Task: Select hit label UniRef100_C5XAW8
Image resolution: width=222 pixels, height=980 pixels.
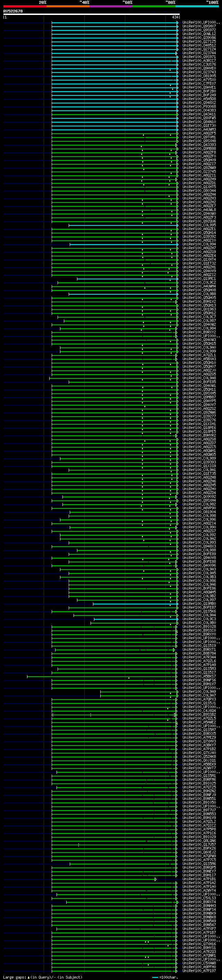Action: tap(199, 963)
